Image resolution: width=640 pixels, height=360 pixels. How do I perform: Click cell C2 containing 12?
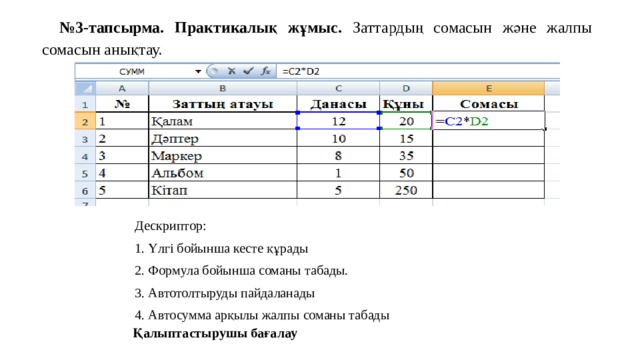[338, 121]
